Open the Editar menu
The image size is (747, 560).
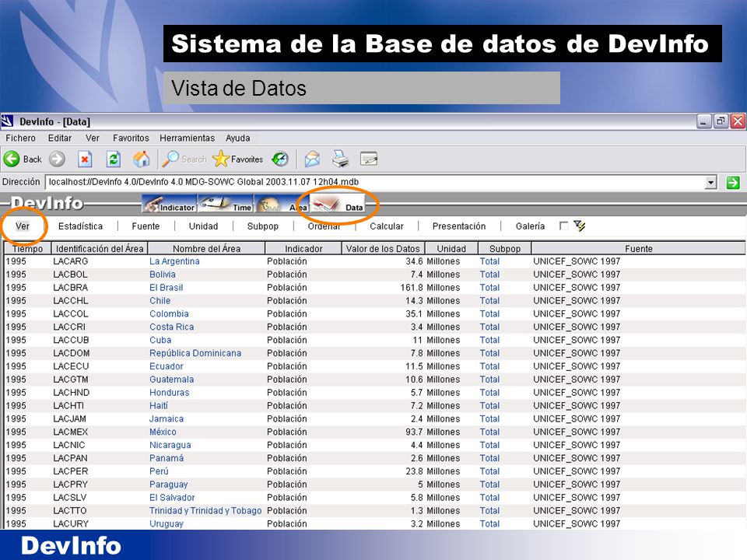click(60, 138)
